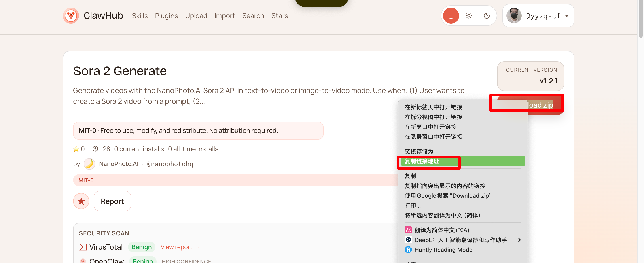Choose save link as menu item
This screenshot has height=263, width=644.
421,151
